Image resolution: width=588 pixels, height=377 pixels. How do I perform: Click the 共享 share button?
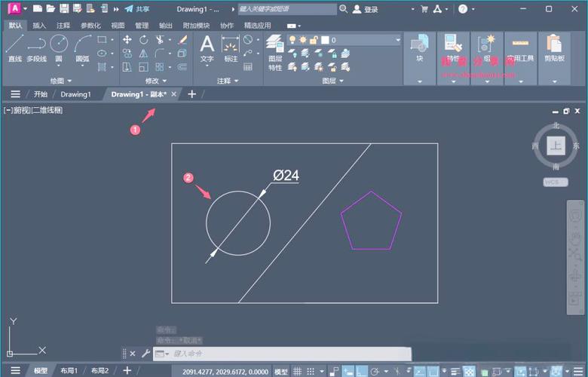(137, 9)
